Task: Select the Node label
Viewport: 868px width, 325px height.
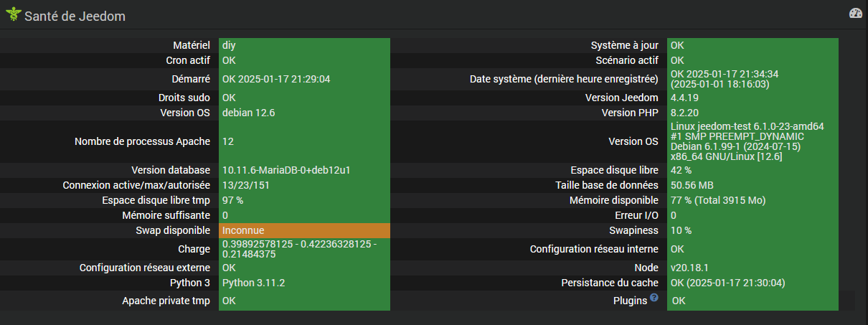Action: [646, 268]
